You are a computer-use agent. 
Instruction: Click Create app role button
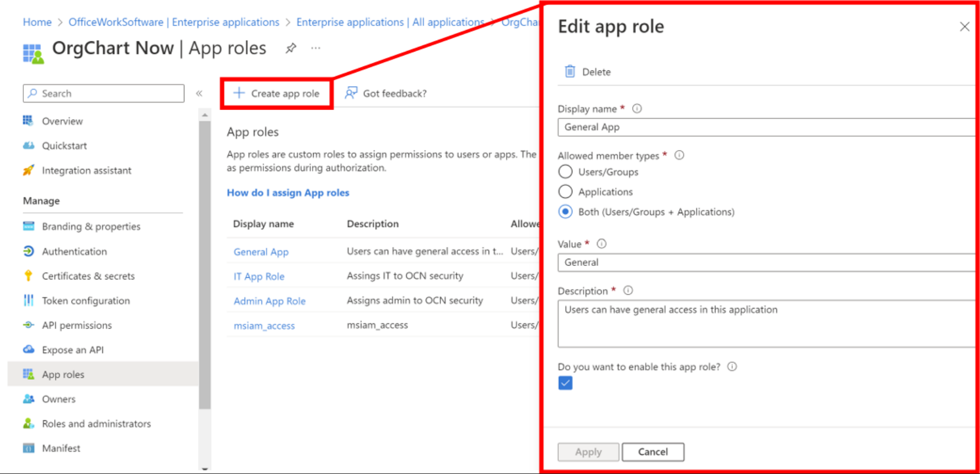[276, 94]
